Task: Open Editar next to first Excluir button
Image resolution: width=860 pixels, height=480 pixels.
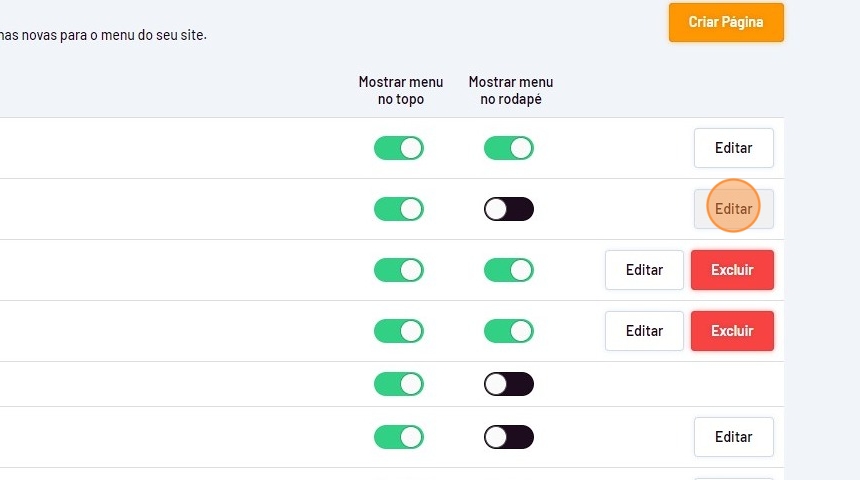Action: (x=644, y=270)
